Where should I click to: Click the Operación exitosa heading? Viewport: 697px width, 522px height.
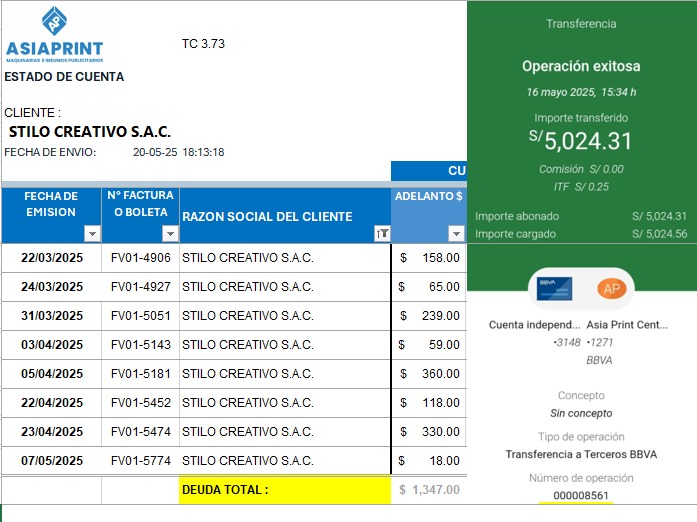(x=581, y=67)
